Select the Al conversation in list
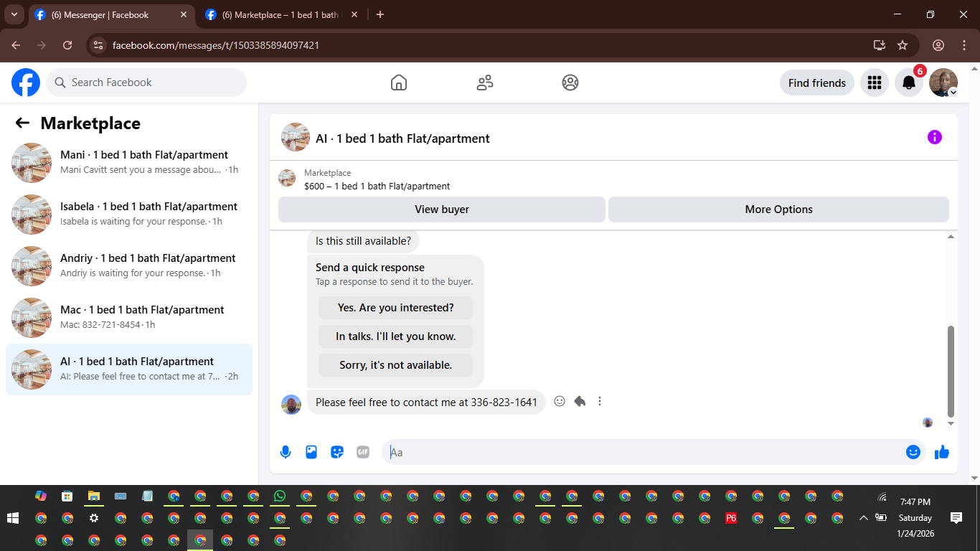The image size is (980, 551). (x=129, y=369)
